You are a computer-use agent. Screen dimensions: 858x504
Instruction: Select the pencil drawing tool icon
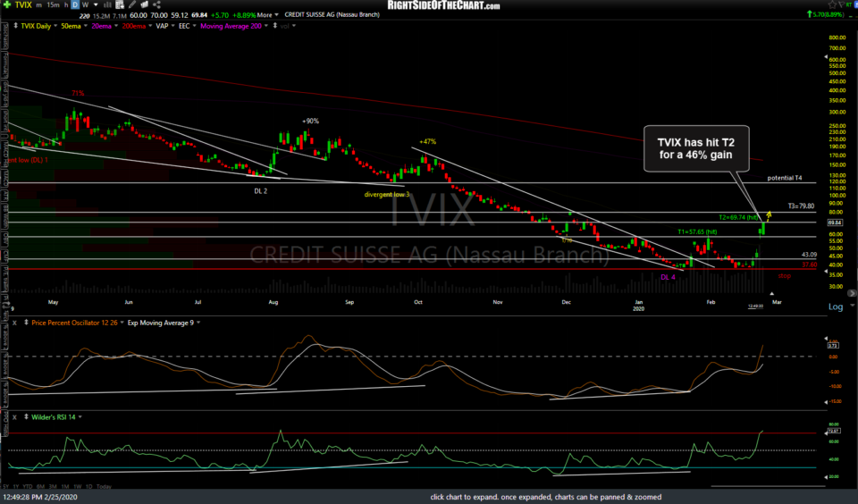pos(132,4)
